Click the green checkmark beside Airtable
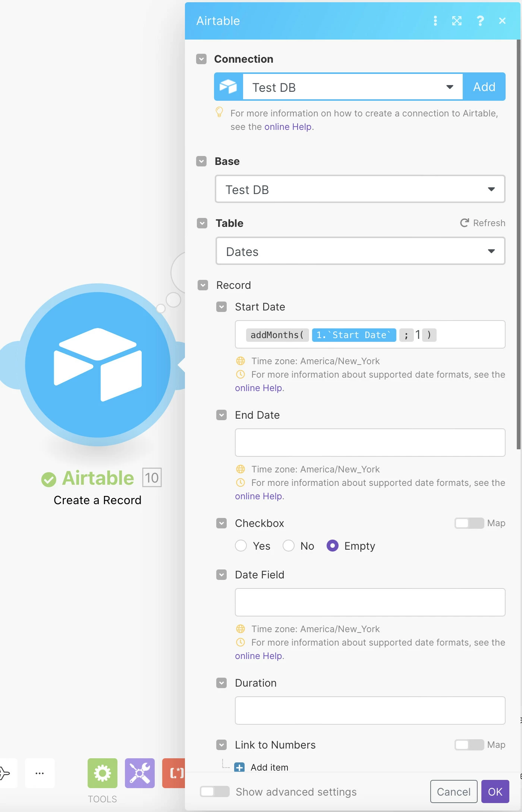Viewport: 522px width, 812px height. coord(49,479)
